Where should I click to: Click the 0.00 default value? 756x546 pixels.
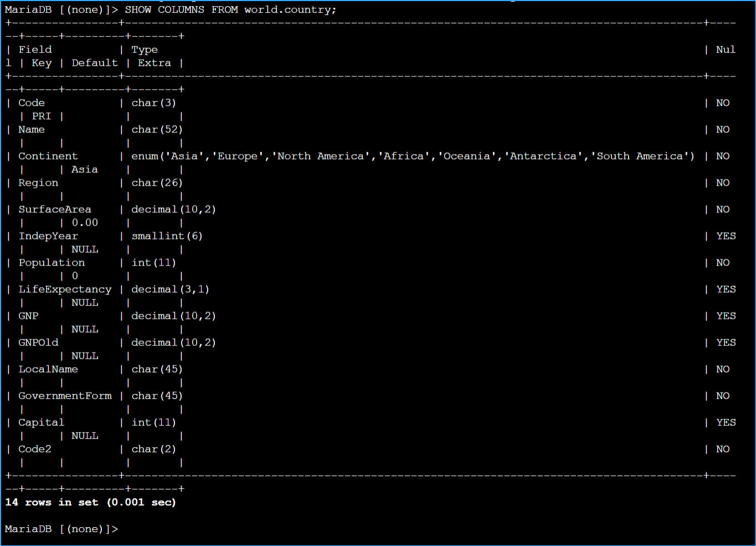(x=85, y=223)
